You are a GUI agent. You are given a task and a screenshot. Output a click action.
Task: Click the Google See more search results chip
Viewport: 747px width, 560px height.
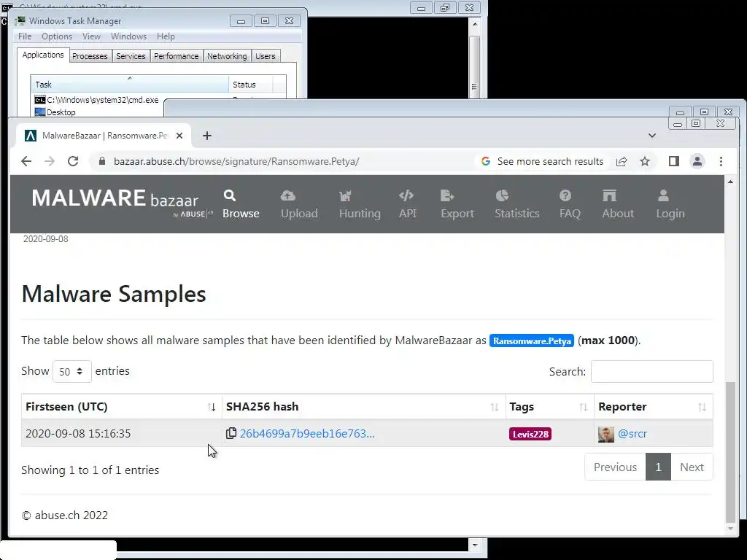click(x=543, y=161)
